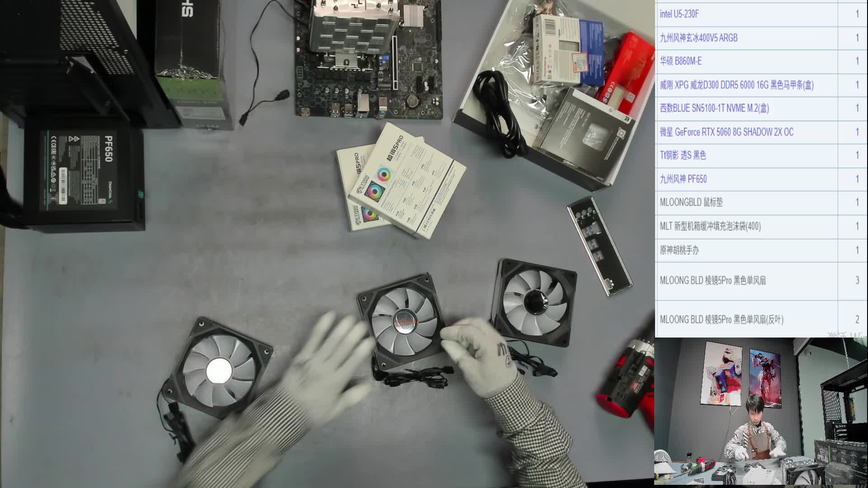
Task: Click the streamer webcam inset
Action: (x=760, y=412)
